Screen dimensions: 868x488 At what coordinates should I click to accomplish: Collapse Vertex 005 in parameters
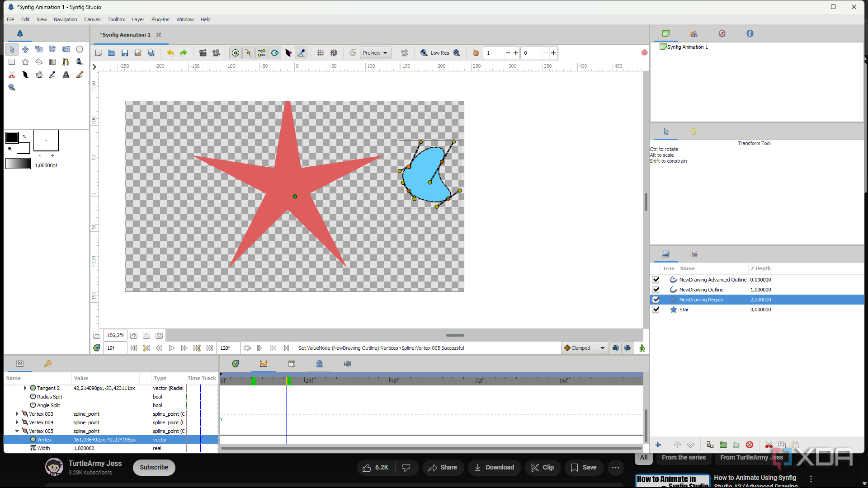click(17, 431)
